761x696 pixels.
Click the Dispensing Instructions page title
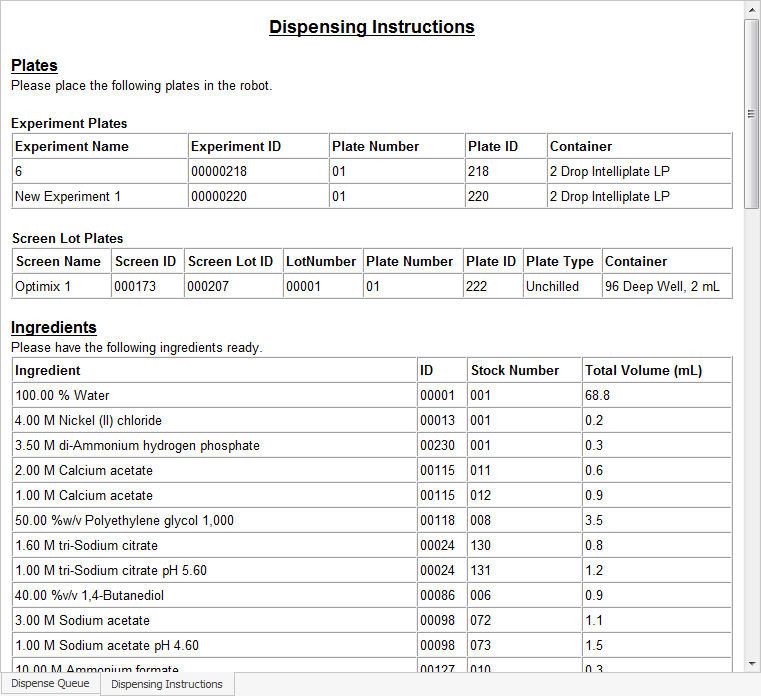pyautogui.click(x=371, y=27)
